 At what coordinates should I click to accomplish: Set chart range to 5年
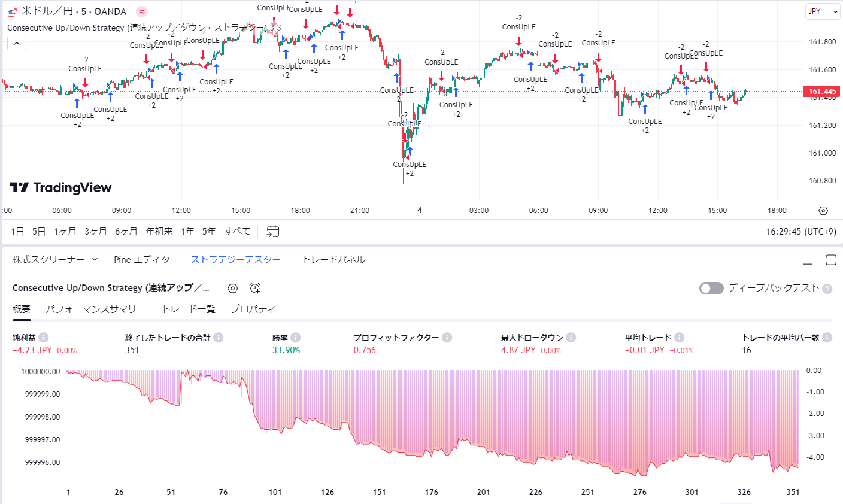point(209,232)
